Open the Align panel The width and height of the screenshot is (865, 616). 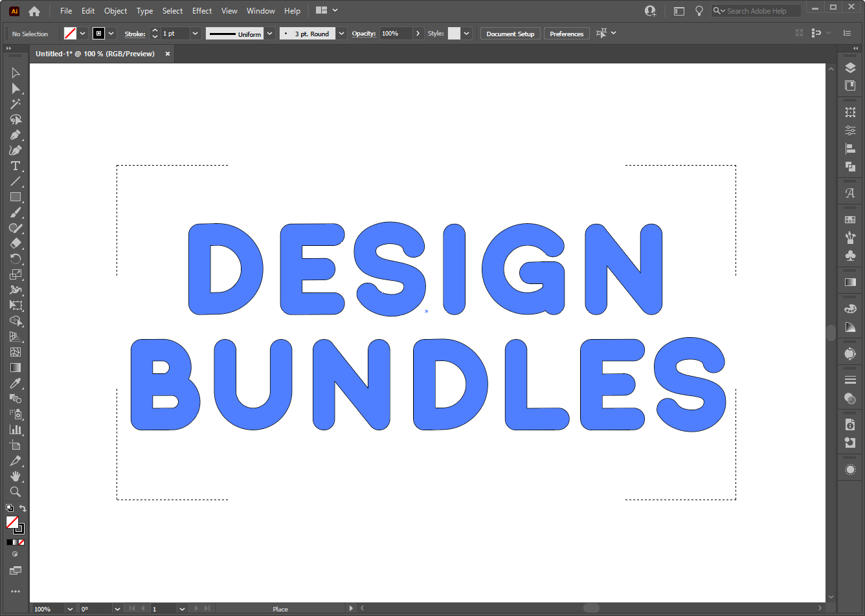point(850,148)
